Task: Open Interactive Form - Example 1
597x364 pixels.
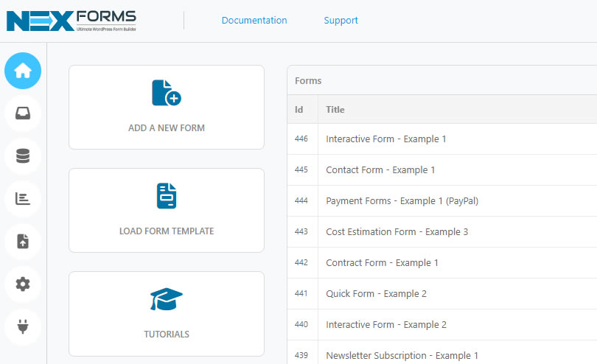Action: coord(385,139)
